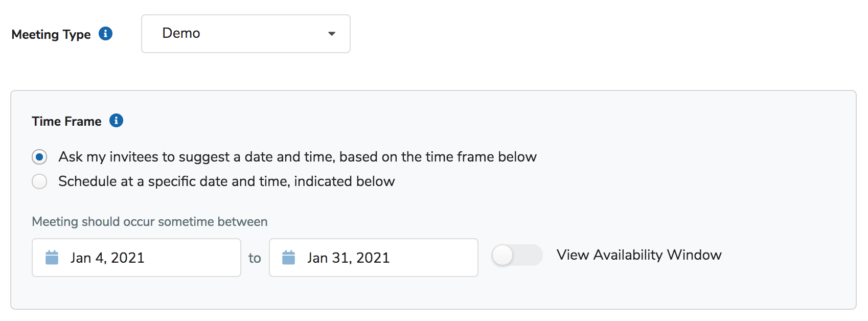Viewport: 868px width, 321px height.
Task: Click the Jan 4, 2021 start date text
Action: coord(107,258)
